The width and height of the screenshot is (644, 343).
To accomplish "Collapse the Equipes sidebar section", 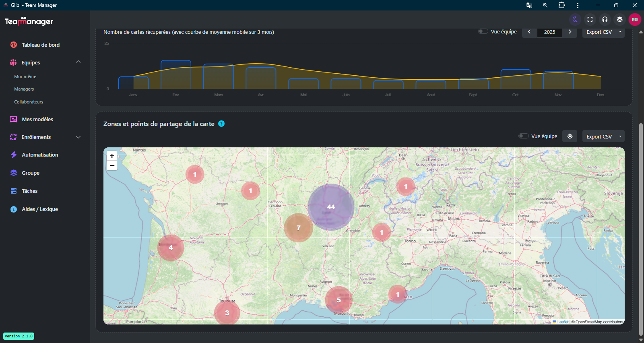I will (78, 62).
